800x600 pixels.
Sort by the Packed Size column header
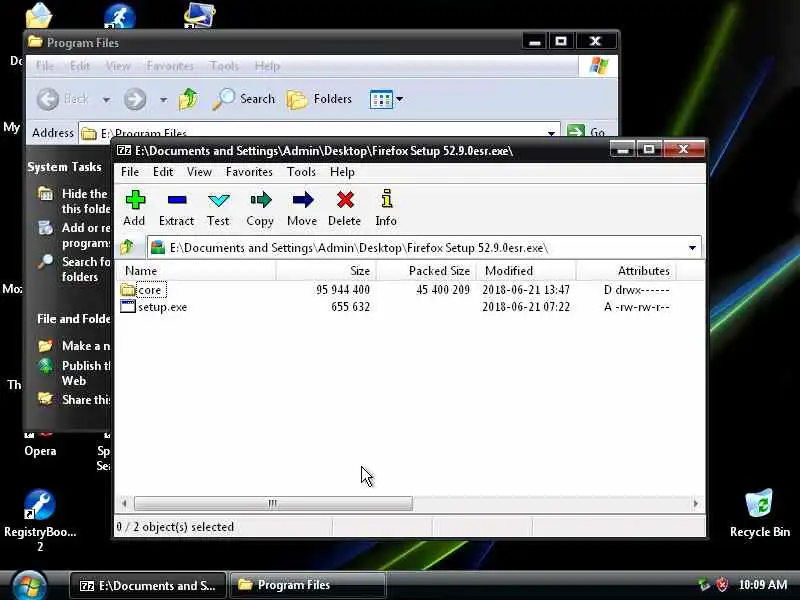[426, 271]
